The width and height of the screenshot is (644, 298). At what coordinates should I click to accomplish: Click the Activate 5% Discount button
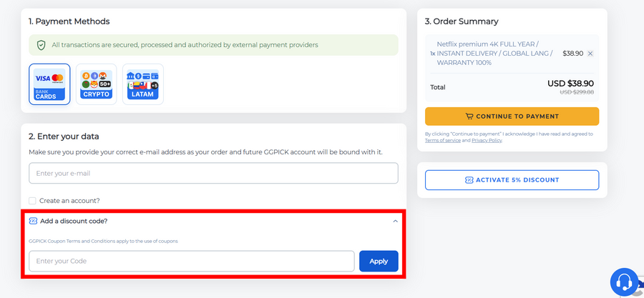512,179
